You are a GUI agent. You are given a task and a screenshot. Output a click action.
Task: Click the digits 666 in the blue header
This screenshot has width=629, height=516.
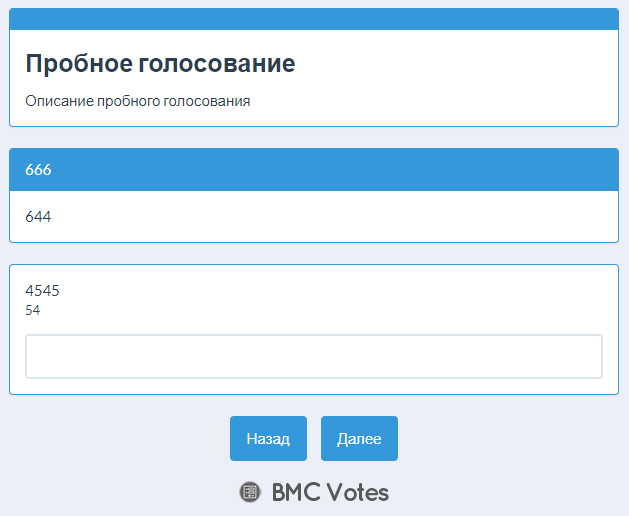tap(38, 170)
